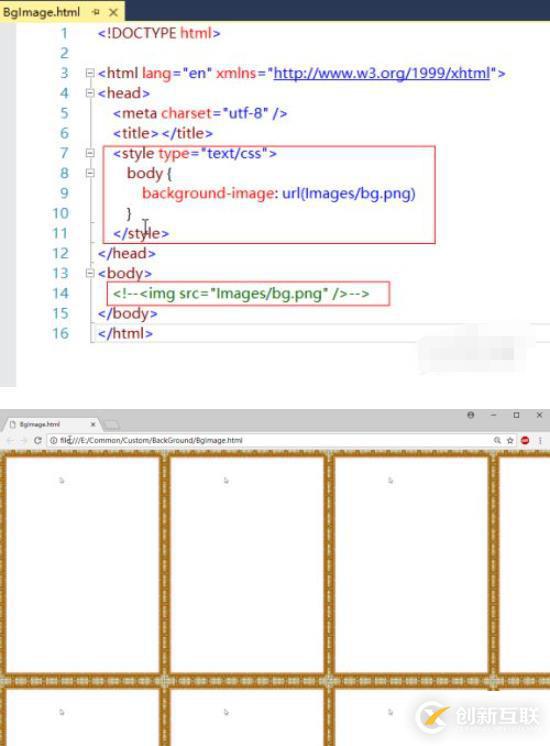Open a new browser tab
This screenshot has height=746, width=550.
click(x=112, y=424)
